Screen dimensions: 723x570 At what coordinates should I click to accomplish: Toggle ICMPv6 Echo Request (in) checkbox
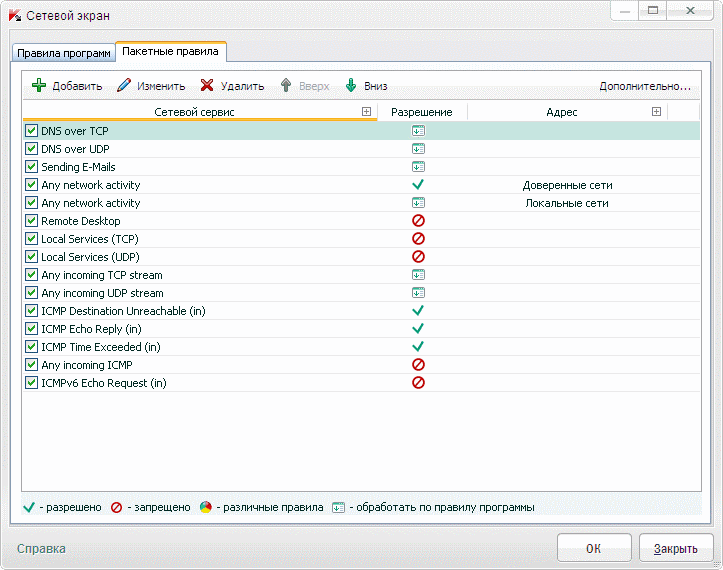click(31, 383)
